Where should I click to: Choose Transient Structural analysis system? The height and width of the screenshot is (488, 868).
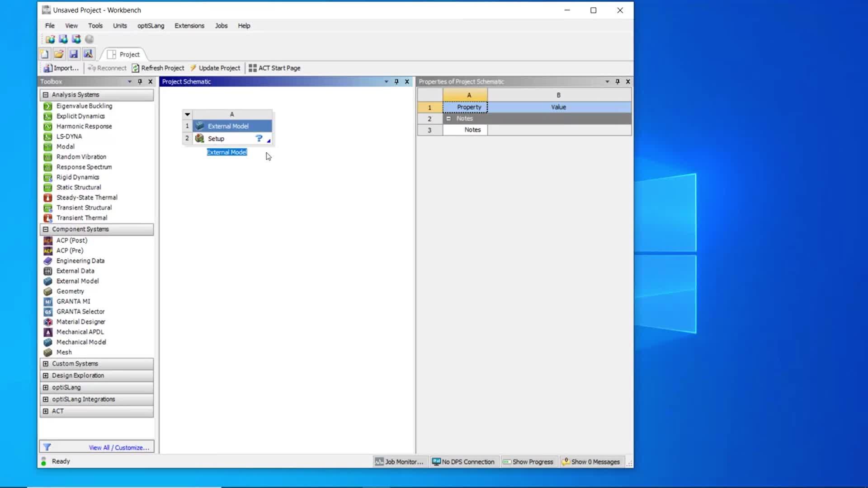(84, 208)
